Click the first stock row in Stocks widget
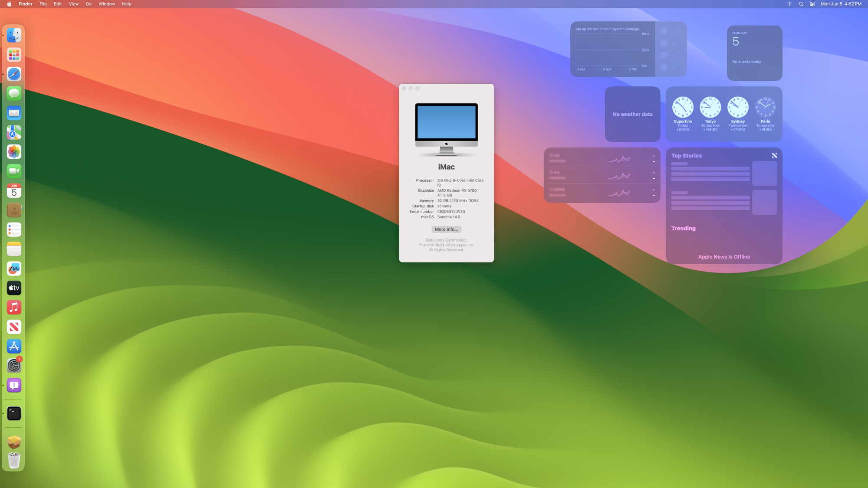 click(602, 158)
